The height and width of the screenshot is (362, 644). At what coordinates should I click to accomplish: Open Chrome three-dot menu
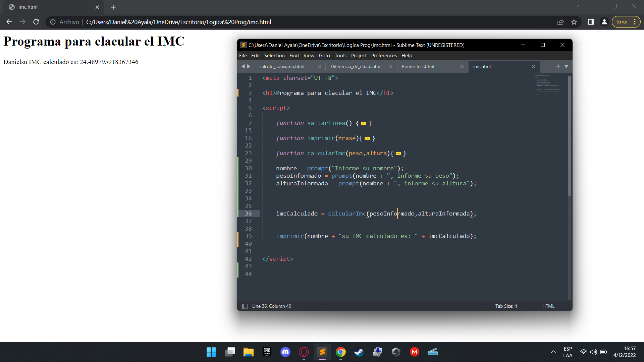(x=635, y=22)
